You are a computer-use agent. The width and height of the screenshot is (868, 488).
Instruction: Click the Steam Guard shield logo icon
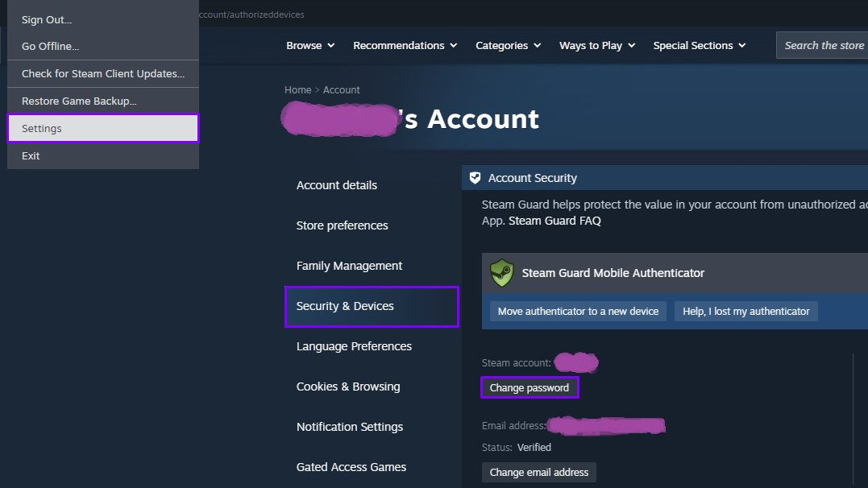(502, 273)
